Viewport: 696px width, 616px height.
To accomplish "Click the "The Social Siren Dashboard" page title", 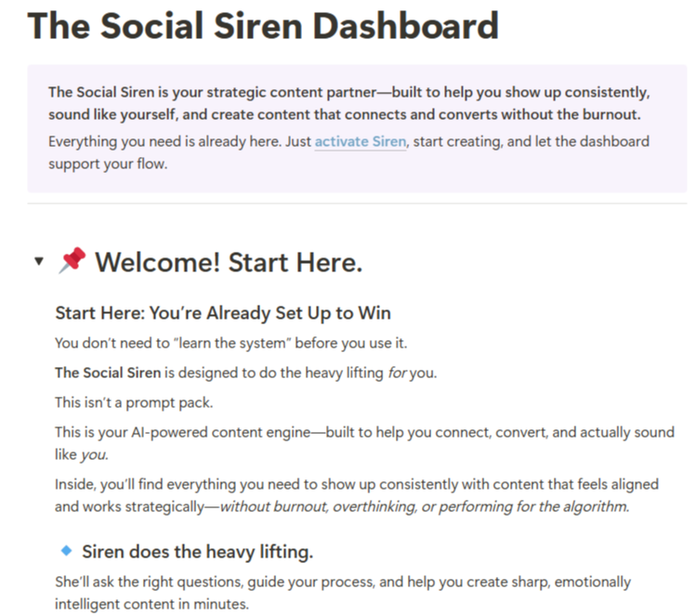I will [x=263, y=27].
